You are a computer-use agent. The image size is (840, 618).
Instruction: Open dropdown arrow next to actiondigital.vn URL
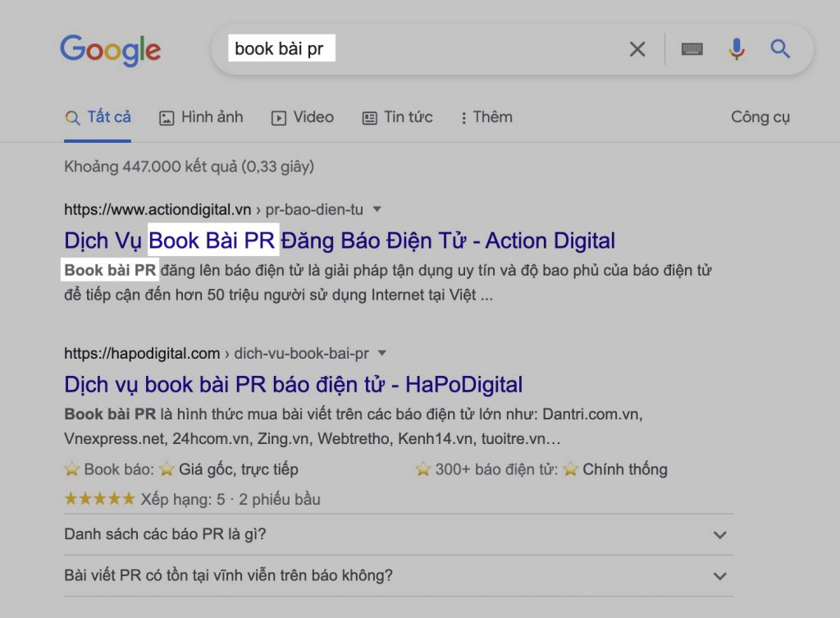pos(377,209)
